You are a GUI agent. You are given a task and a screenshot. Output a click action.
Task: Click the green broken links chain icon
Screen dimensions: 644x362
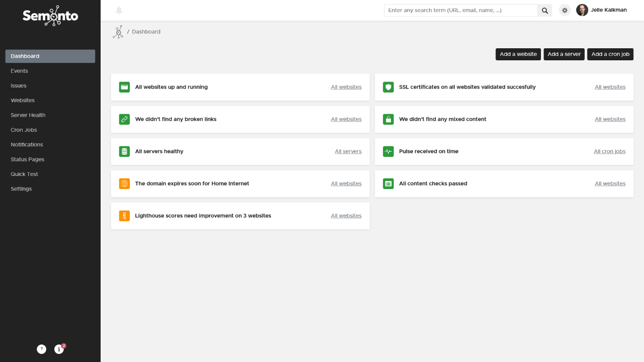pos(124,119)
